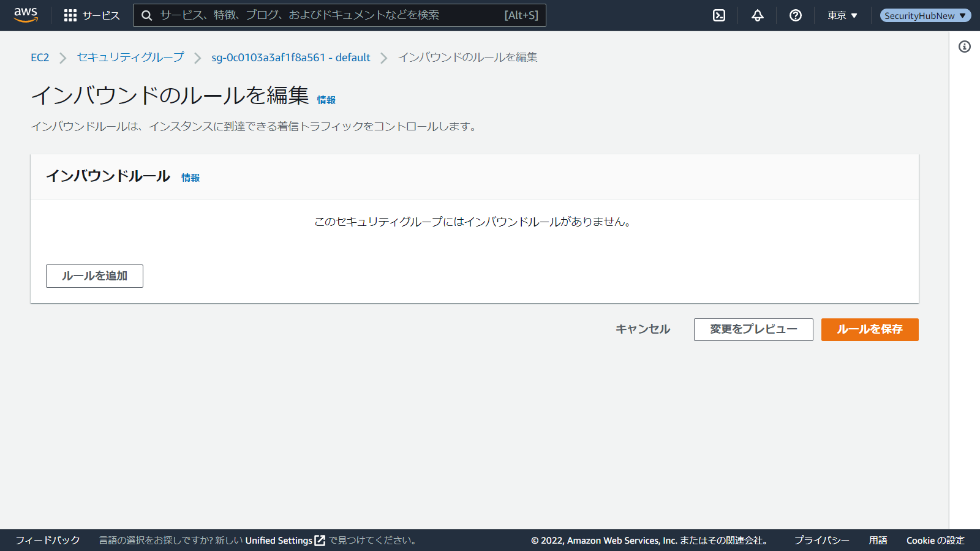Open the notifications bell
The image size is (980, 551).
[758, 15]
